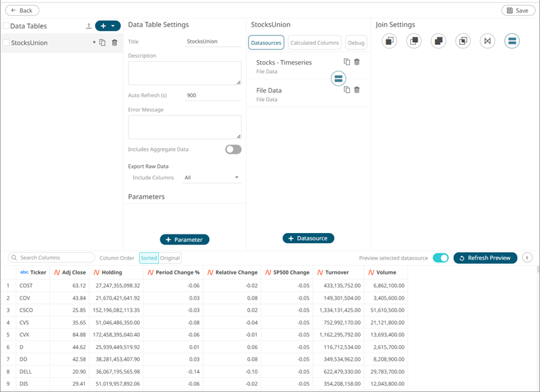Viewport: 540px width, 392px height.
Task: Click the add Datasource button
Action: click(x=308, y=238)
